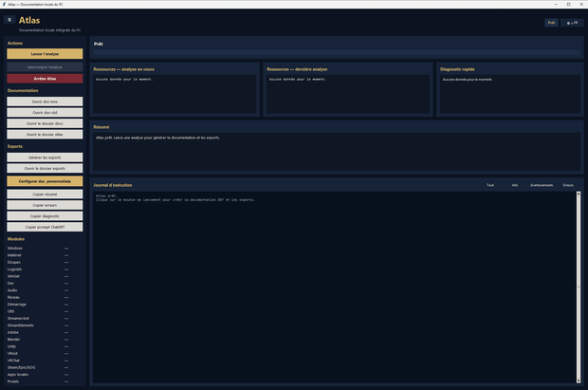Click Ouvrir le dossier docs
Image resolution: width=588 pixels, height=390 pixels.
coord(45,123)
